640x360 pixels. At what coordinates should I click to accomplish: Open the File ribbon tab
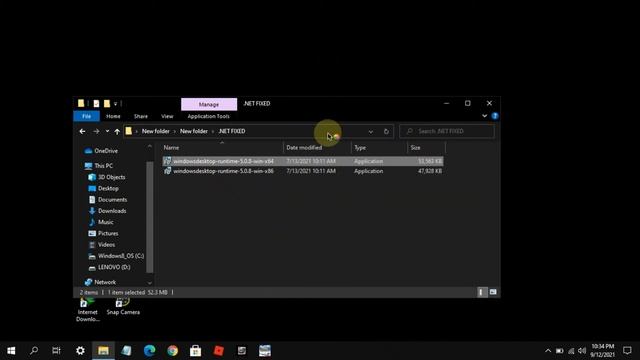pos(87,116)
